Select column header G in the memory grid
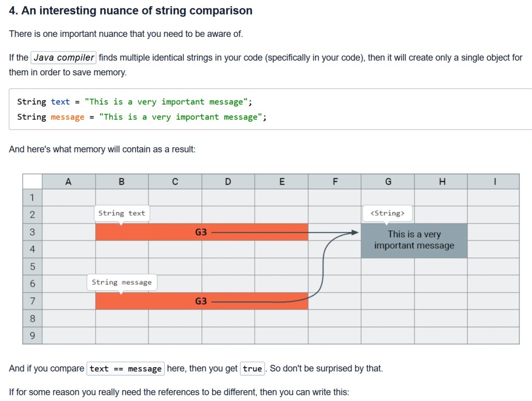 point(388,182)
